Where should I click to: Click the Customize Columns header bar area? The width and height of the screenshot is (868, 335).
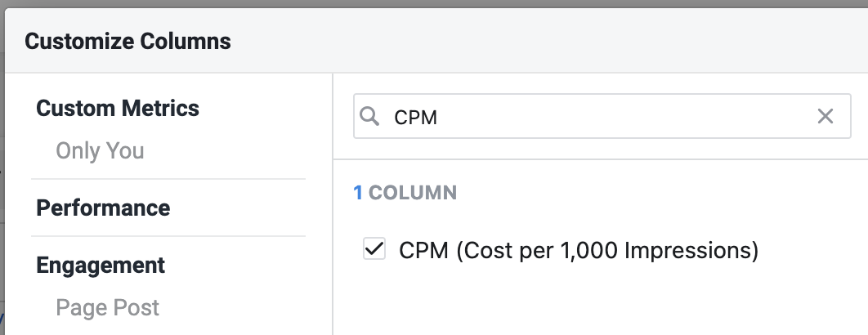click(x=436, y=40)
